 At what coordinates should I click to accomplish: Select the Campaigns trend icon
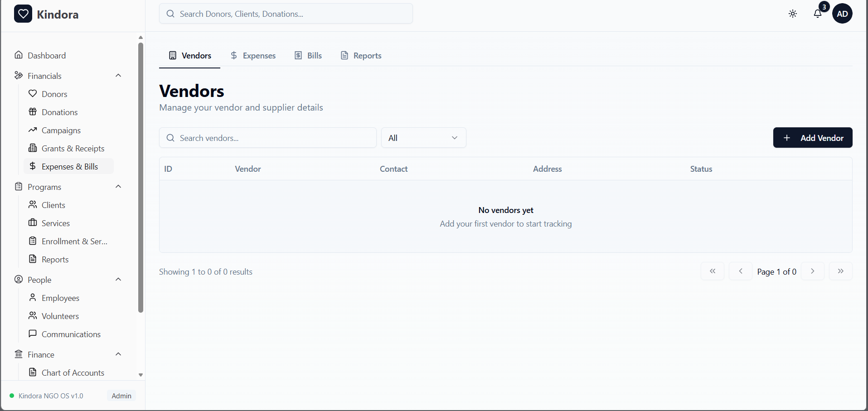(32, 130)
